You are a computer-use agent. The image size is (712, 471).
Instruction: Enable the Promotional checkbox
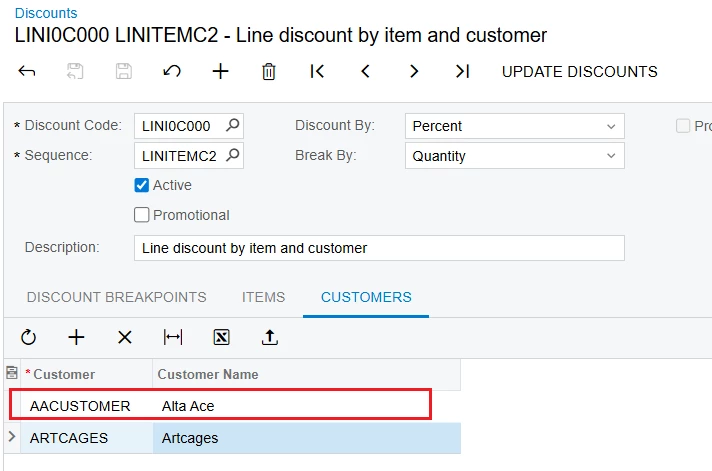(142, 215)
